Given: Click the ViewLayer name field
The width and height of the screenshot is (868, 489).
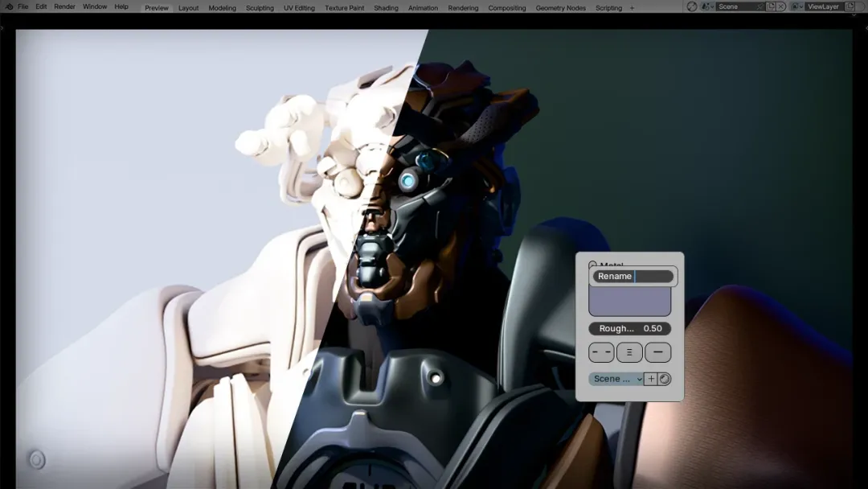Looking at the screenshot, I should tap(825, 6).
